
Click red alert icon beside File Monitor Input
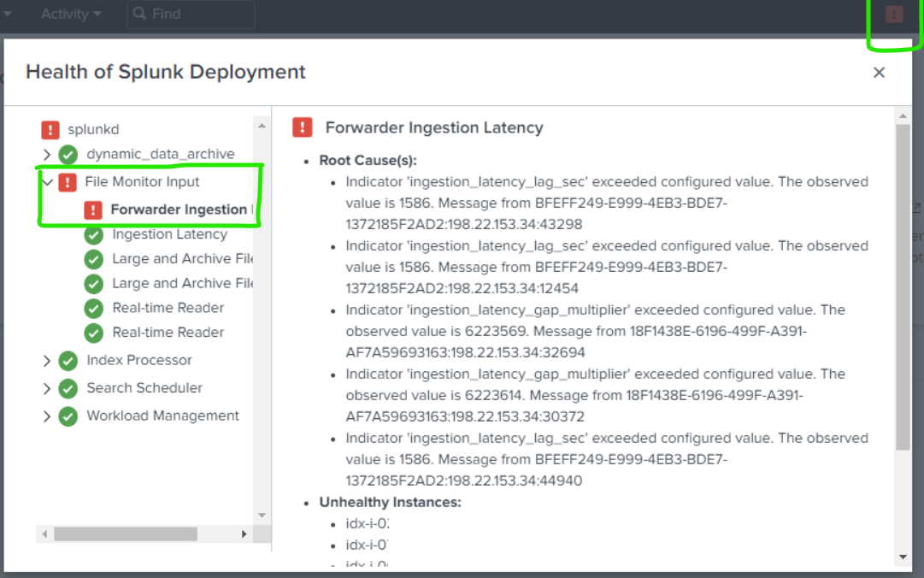(68, 182)
